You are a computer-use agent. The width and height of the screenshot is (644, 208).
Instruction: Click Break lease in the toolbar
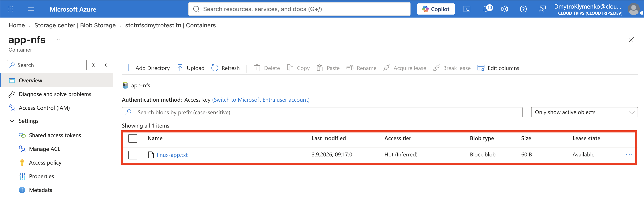tap(452, 68)
